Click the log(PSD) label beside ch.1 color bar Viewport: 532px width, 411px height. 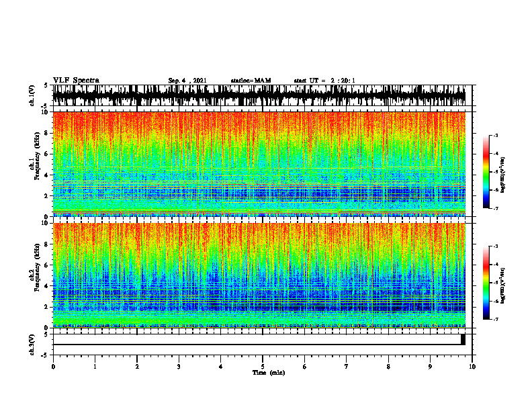(x=503, y=175)
